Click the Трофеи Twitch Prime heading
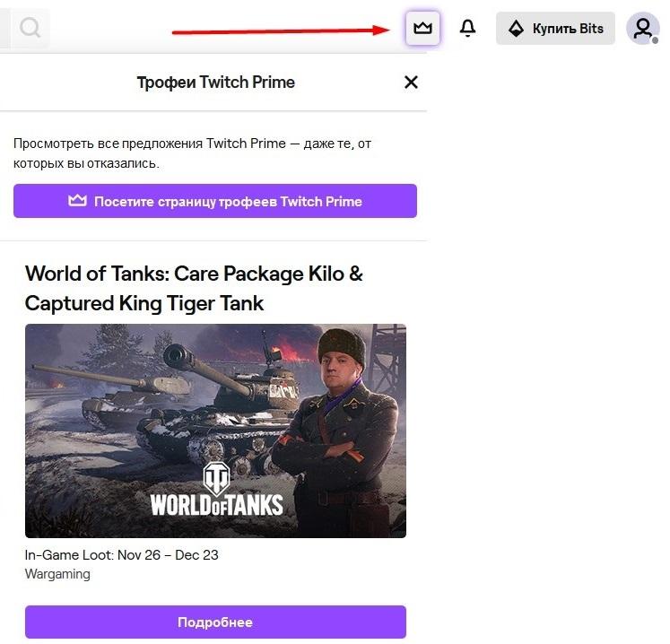The height and width of the screenshot is (644, 670). [215, 82]
